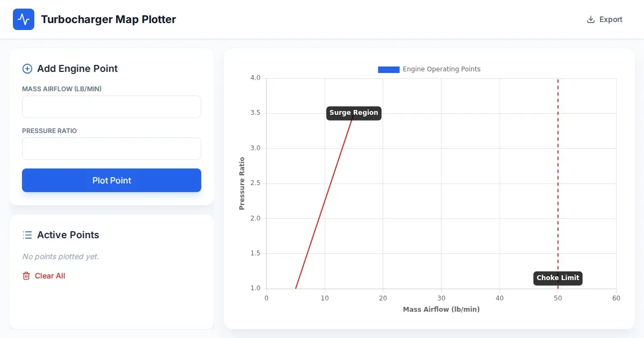Click the Export download arrow icon
The image size is (644, 338).
(591, 19)
